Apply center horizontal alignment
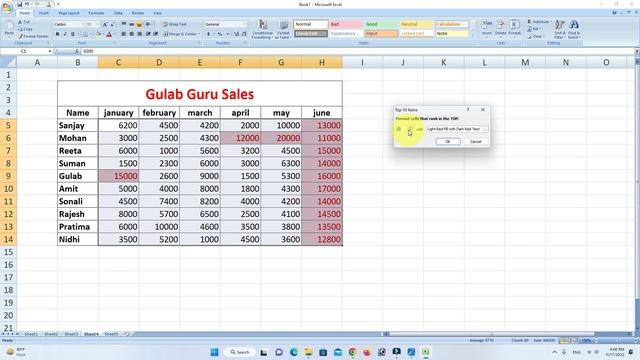640x360 pixels. pyautogui.click(x=131, y=34)
